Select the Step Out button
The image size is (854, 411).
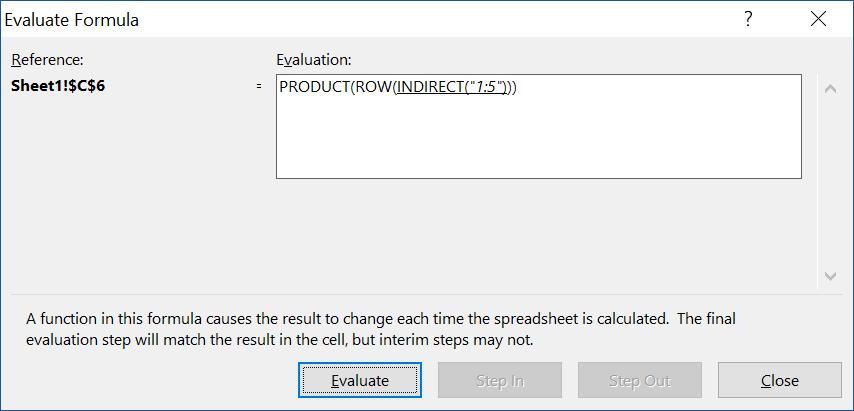(x=639, y=380)
